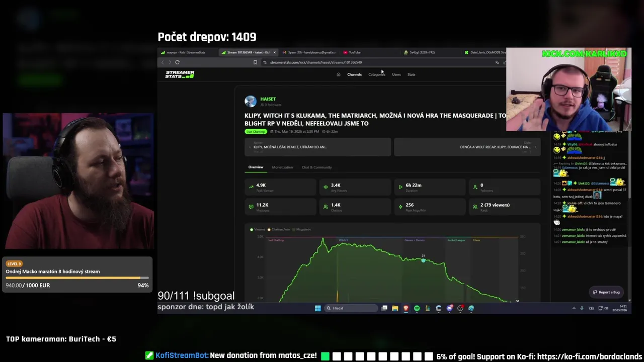644x362 pixels.
Task: Open Discord from the taskbar
Action: 449,308
